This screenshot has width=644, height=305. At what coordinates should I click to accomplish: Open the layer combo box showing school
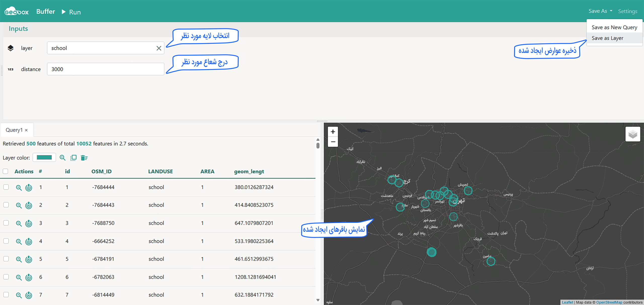(x=101, y=48)
